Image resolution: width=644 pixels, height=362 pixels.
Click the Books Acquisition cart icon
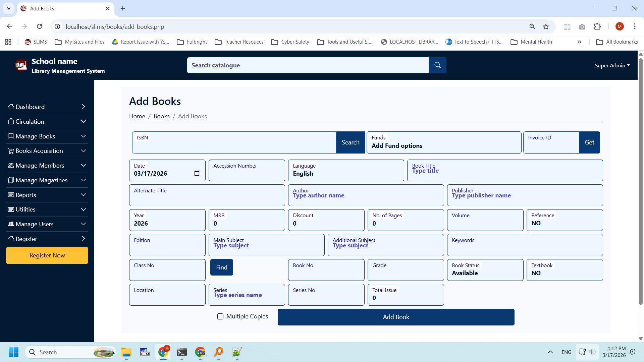[x=11, y=151]
